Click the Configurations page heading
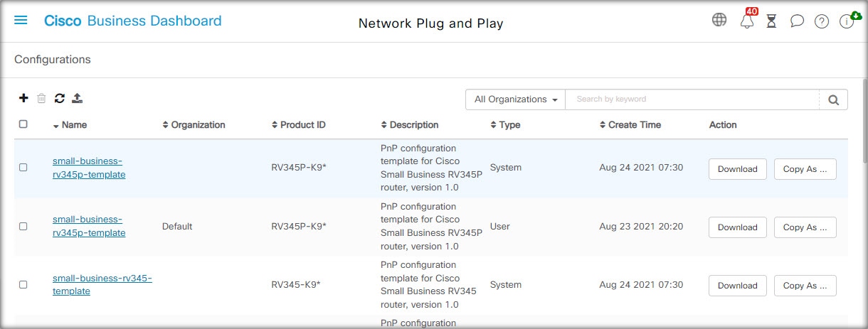868x329 pixels. click(53, 60)
